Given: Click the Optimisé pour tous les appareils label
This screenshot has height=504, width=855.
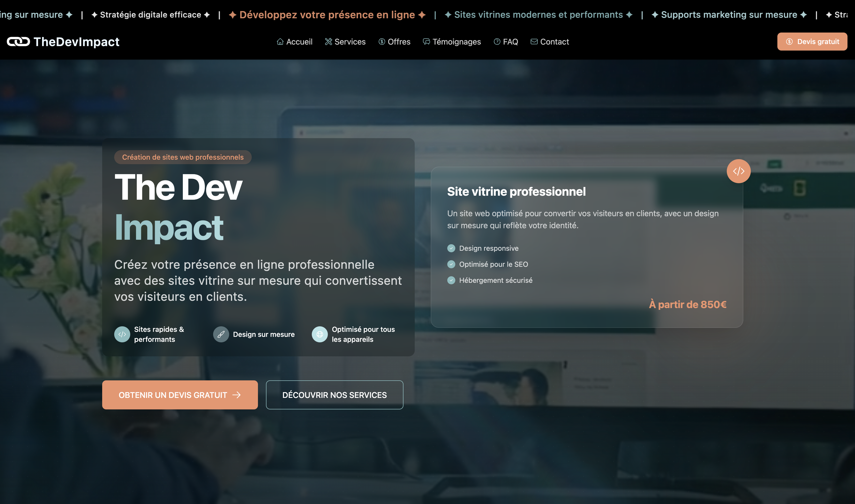Looking at the screenshot, I should tap(363, 334).
